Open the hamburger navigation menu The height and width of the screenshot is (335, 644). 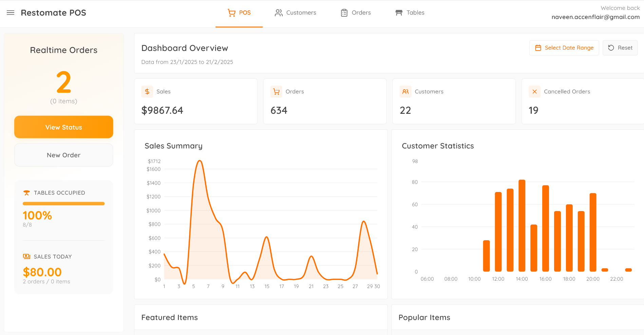click(x=11, y=13)
